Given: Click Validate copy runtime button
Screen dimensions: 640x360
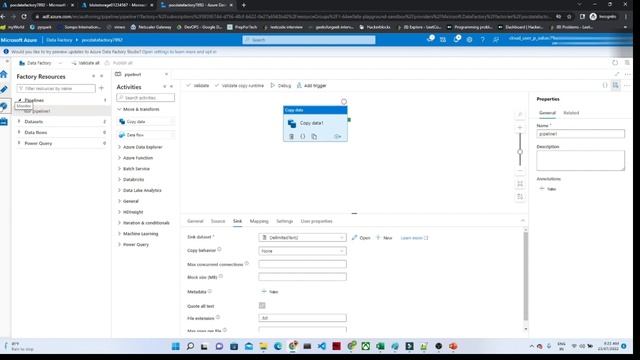Looking at the screenshot, I should (x=240, y=86).
